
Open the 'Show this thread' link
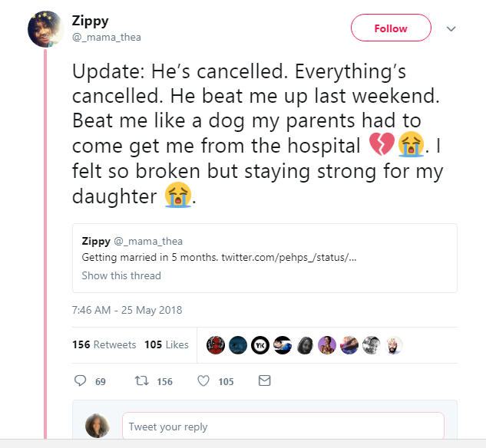point(121,275)
